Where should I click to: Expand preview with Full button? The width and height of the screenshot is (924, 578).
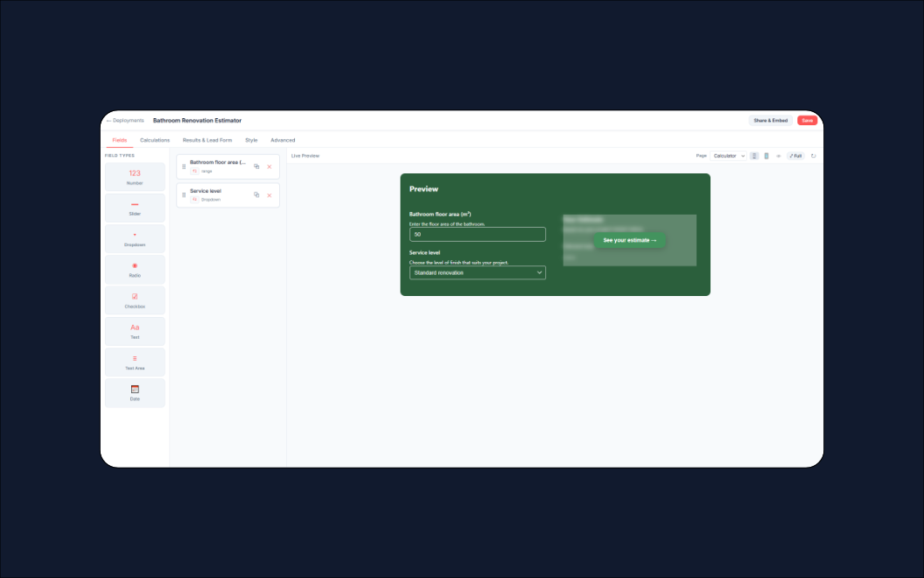pos(795,156)
